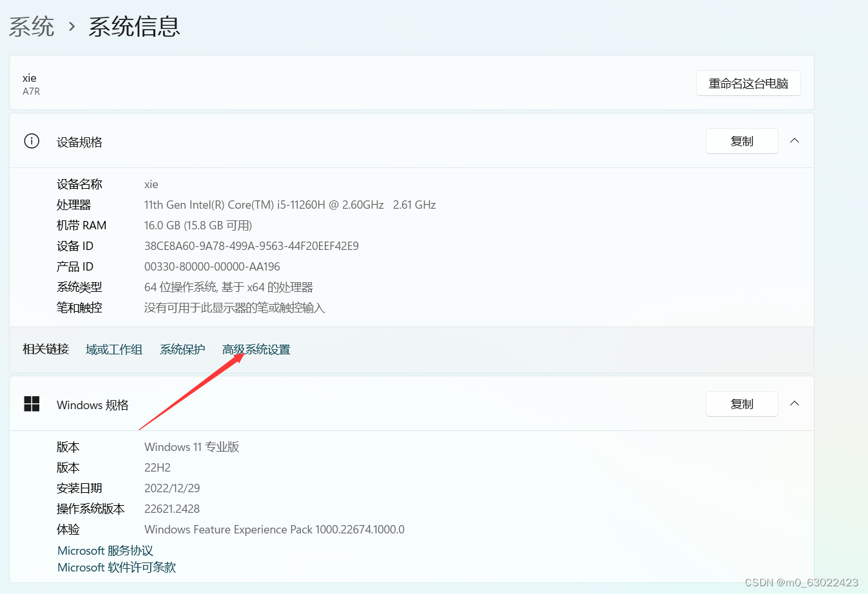Click the 设备名称 label
Viewport: 868px width, 594px height.
coord(79,184)
